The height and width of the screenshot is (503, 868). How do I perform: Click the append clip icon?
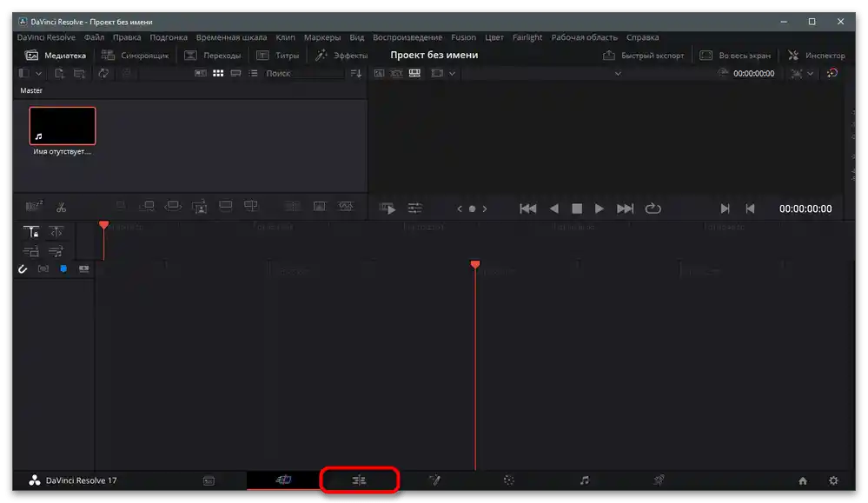coord(147,206)
